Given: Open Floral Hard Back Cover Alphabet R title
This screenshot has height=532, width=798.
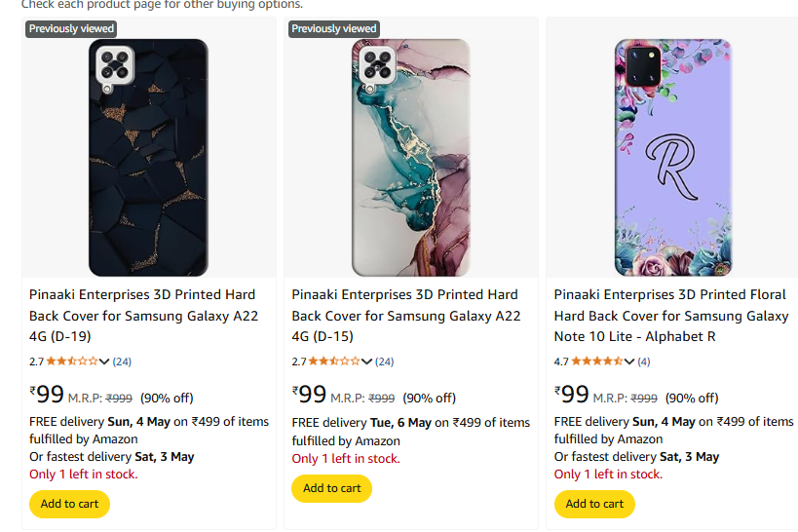Looking at the screenshot, I should pyautogui.click(x=671, y=316).
